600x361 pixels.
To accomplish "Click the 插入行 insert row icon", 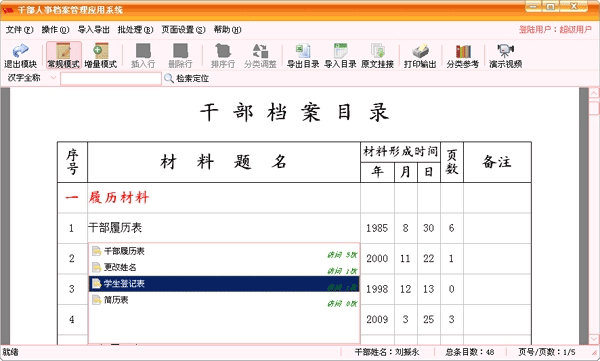I will (143, 56).
